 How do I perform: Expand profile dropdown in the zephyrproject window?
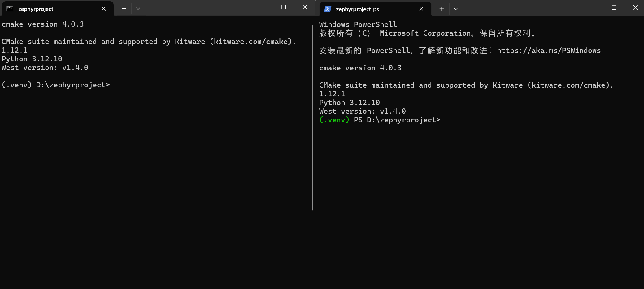[x=138, y=9]
